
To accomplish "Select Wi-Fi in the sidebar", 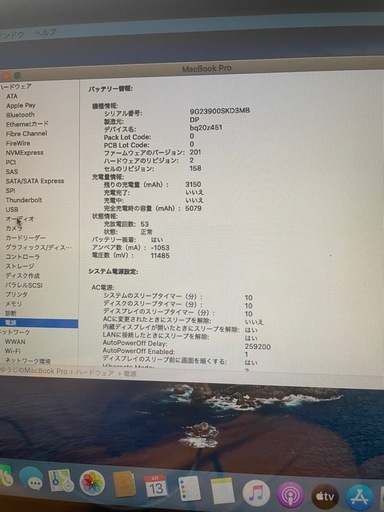I will tap(12, 351).
